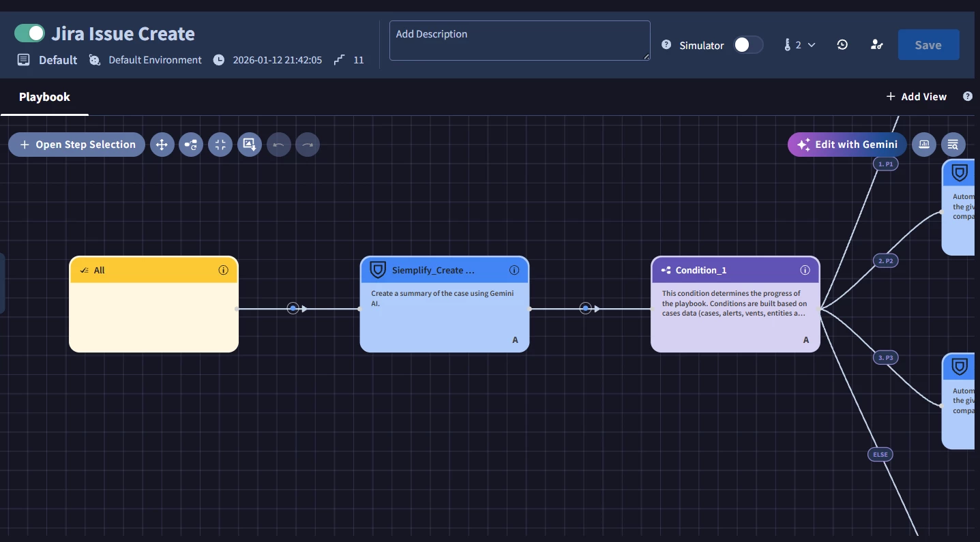Click the export playbook as image icon
Screen dimensions: 980x542
point(250,145)
